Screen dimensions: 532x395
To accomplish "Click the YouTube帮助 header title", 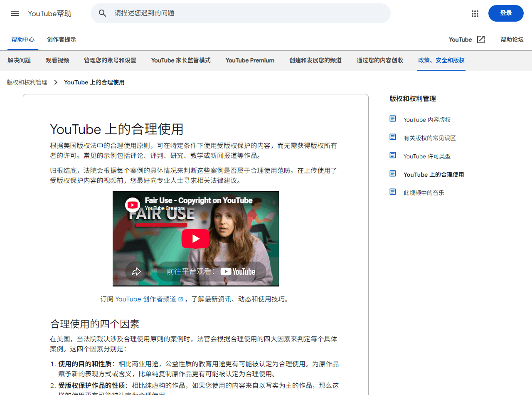I will pos(50,13).
